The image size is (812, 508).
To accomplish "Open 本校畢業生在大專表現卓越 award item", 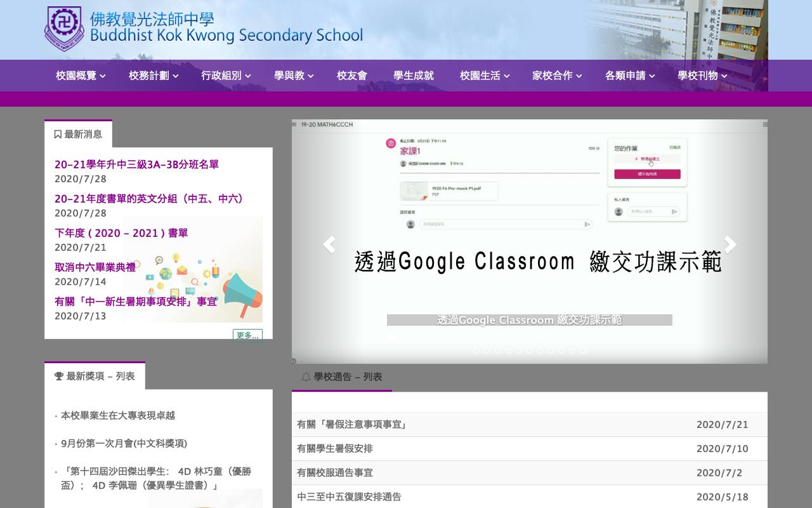I will tap(117, 415).
